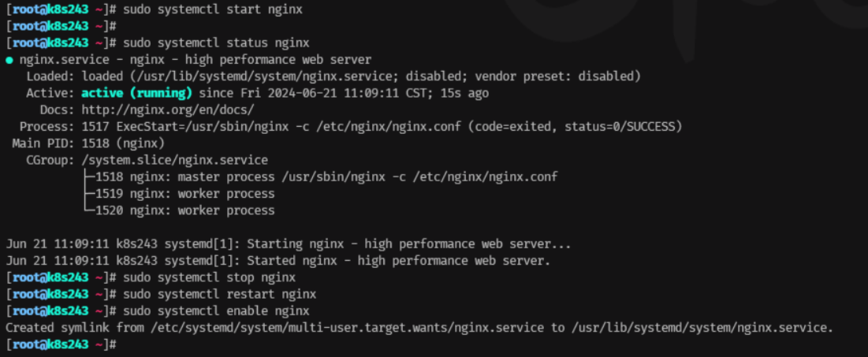Click the 'sudo systemctl restart nginx' command

click(x=220, y=294)
